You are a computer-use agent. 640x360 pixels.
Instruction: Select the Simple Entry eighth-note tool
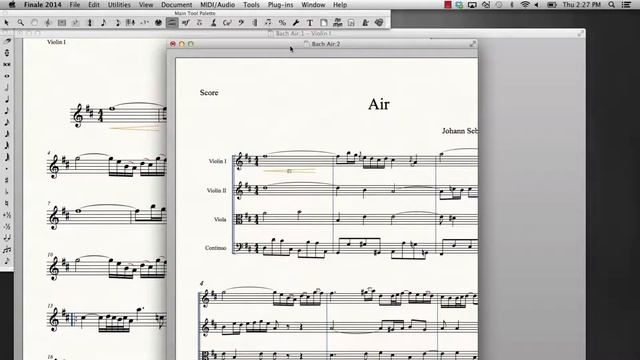(x=103, y=22)
